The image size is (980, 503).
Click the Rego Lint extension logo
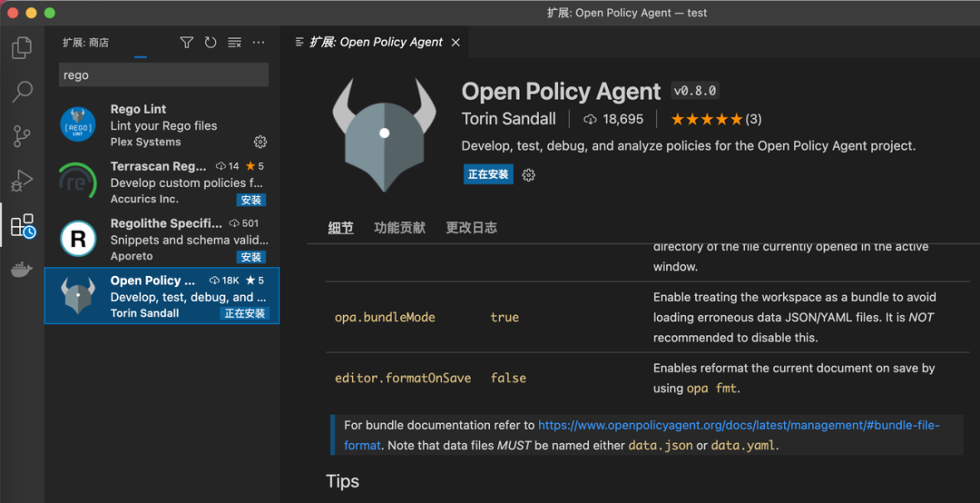tap(77, 123)
